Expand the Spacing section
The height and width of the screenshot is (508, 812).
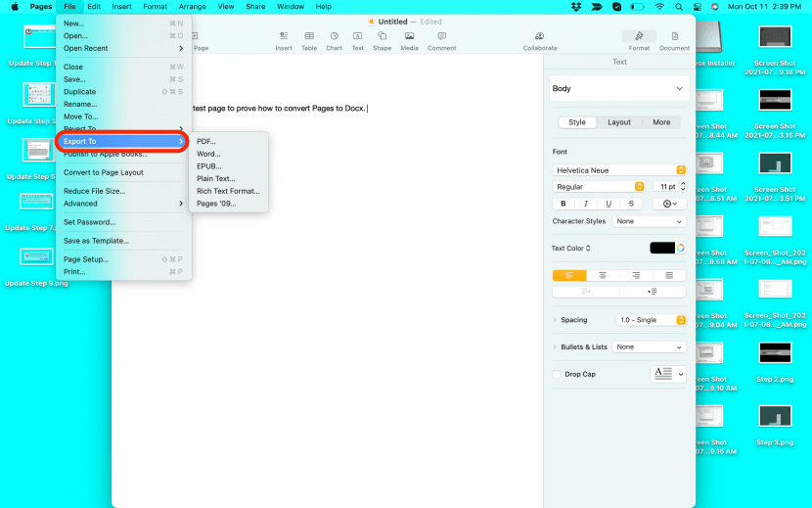click(x=555, y=320)
